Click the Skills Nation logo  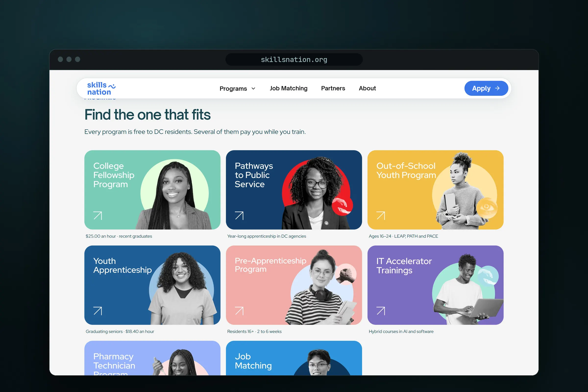tap(101, 88)
